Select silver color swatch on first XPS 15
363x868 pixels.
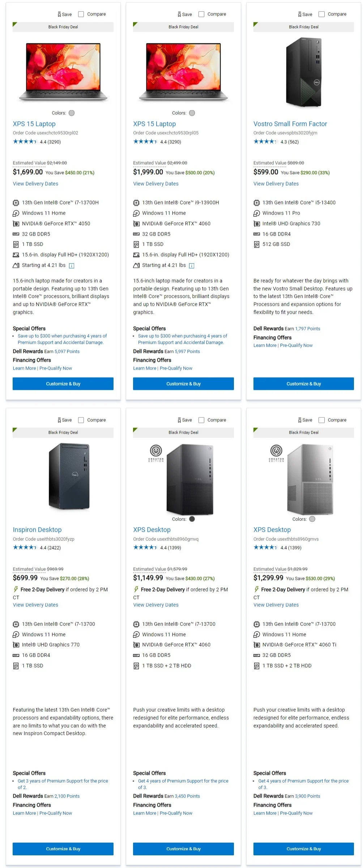[72, 113]
